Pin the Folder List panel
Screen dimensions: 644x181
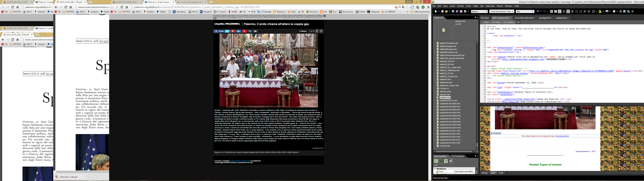[x=475, y=18]
